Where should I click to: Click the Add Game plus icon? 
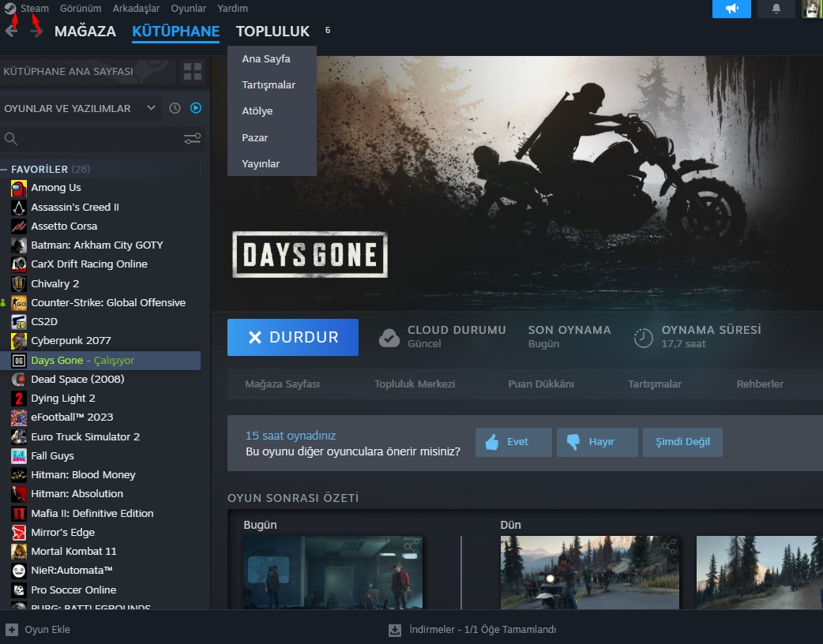[x=12, y=630]
